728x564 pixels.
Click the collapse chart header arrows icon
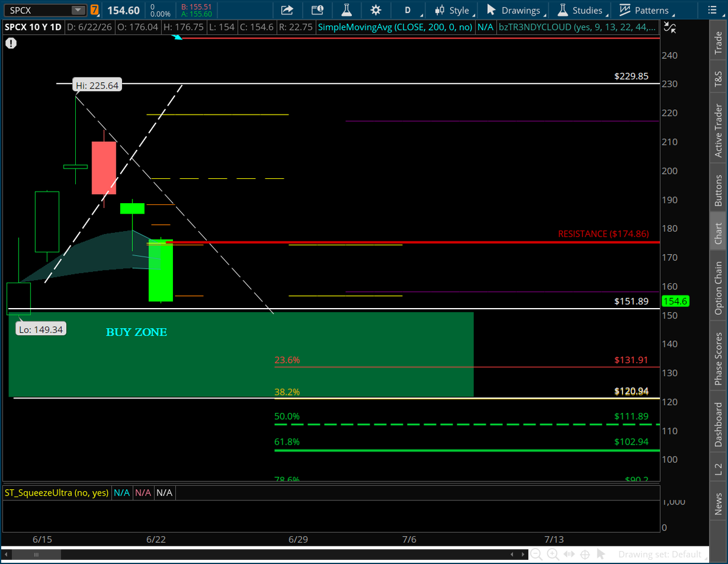pyautogui.click(x=670, y=27)
